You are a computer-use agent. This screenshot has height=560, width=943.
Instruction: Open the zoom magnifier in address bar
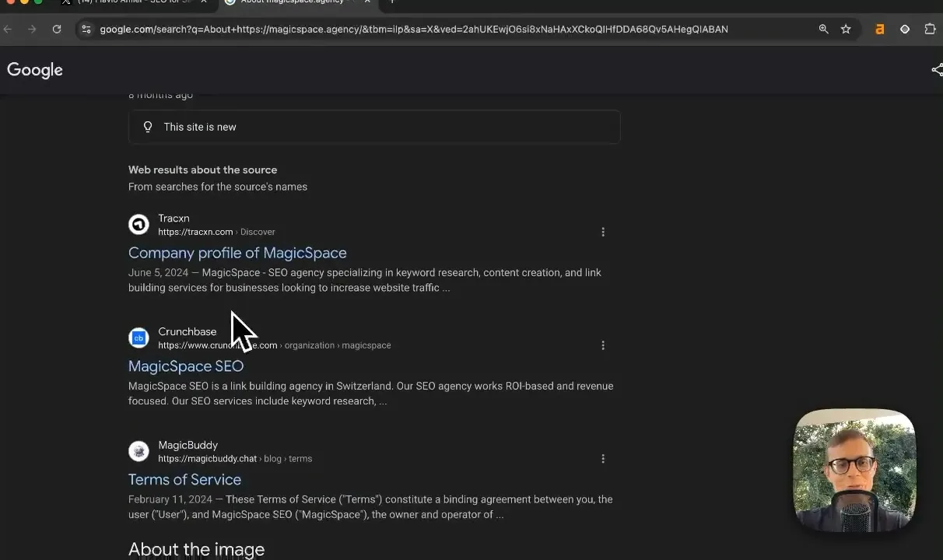tap(823, 30)
